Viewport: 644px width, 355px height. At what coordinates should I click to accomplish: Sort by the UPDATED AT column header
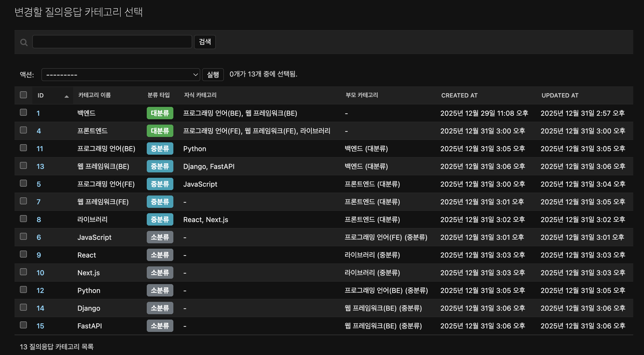560,95
